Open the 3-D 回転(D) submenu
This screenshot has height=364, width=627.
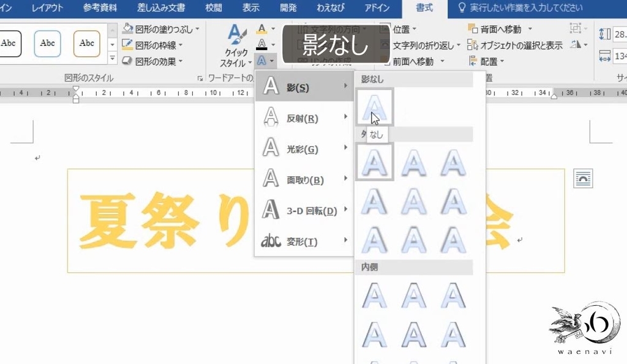click(304, 210)
